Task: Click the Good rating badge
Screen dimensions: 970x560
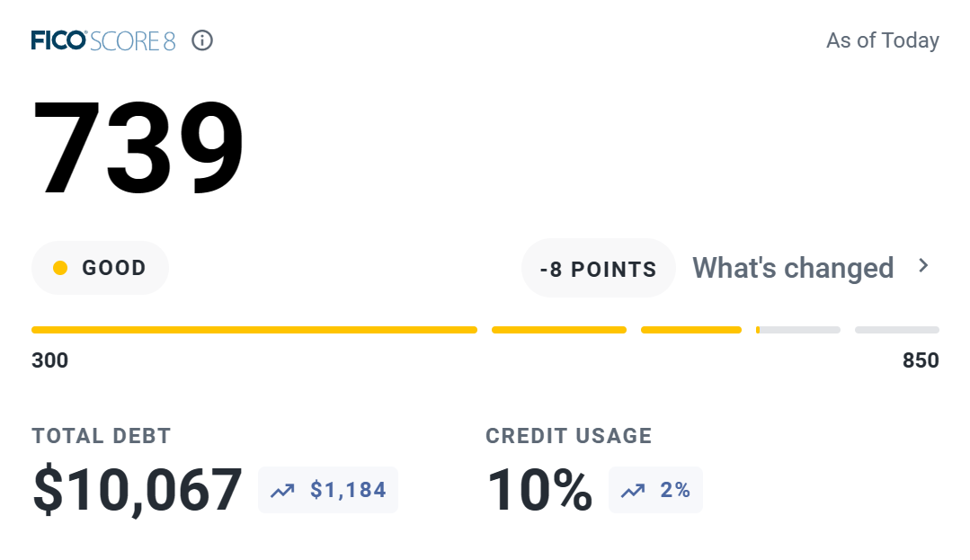Action: [x=100, y=268]
